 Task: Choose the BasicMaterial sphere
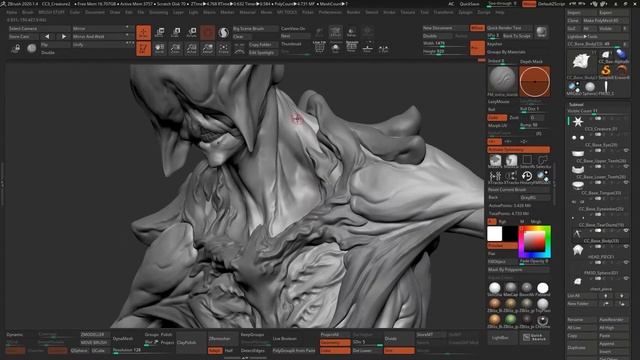click(x=527, y=288)
